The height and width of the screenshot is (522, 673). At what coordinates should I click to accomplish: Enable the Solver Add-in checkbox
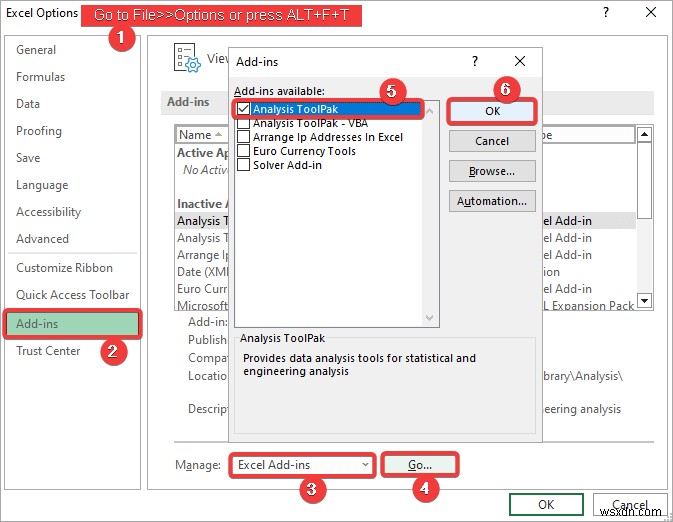pos(243,165)
